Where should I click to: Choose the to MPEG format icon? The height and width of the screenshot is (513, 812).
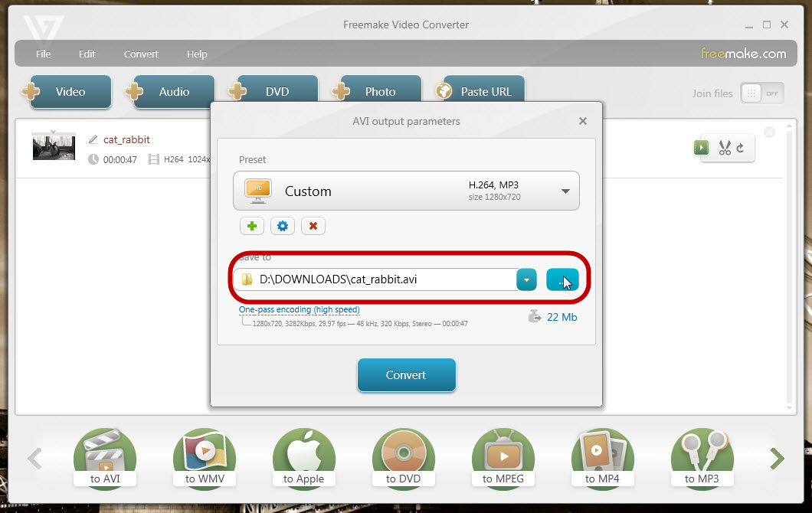coord(503,459)
